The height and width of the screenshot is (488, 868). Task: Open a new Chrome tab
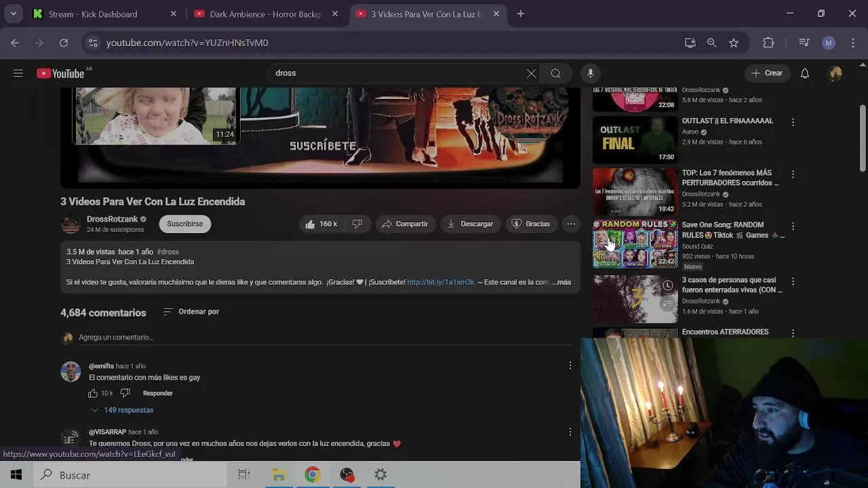(521, 14)
